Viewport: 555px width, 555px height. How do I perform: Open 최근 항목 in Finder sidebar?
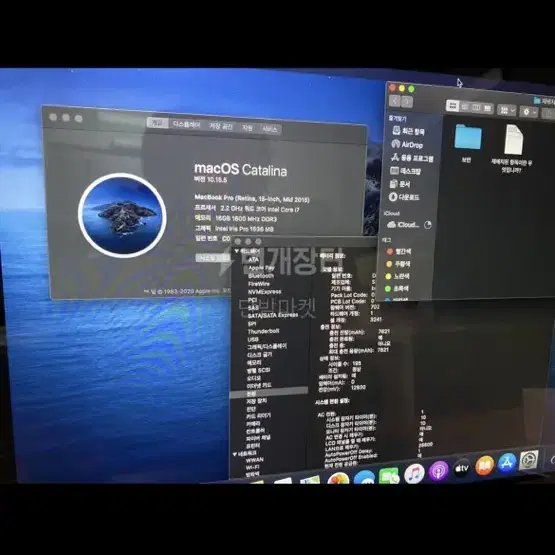(x=408, y=131)
